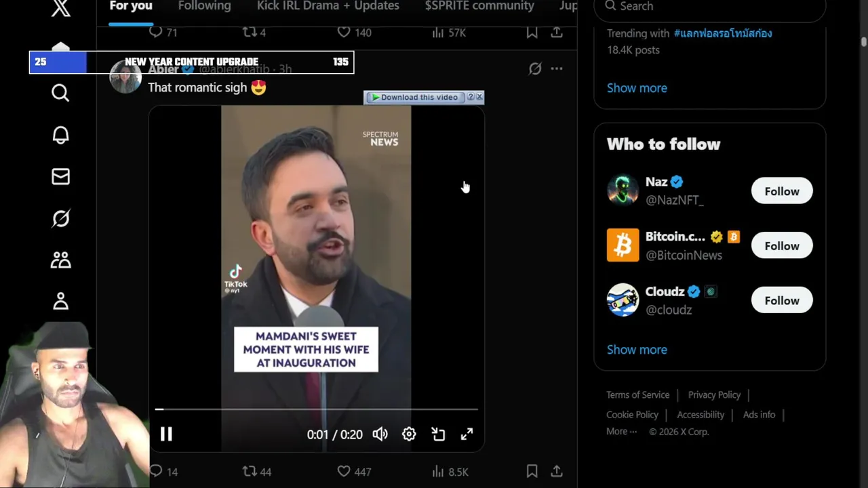Repost the post with 4 reposts
Viewport: 868px width, 488px height.
(x=254, y=32)
